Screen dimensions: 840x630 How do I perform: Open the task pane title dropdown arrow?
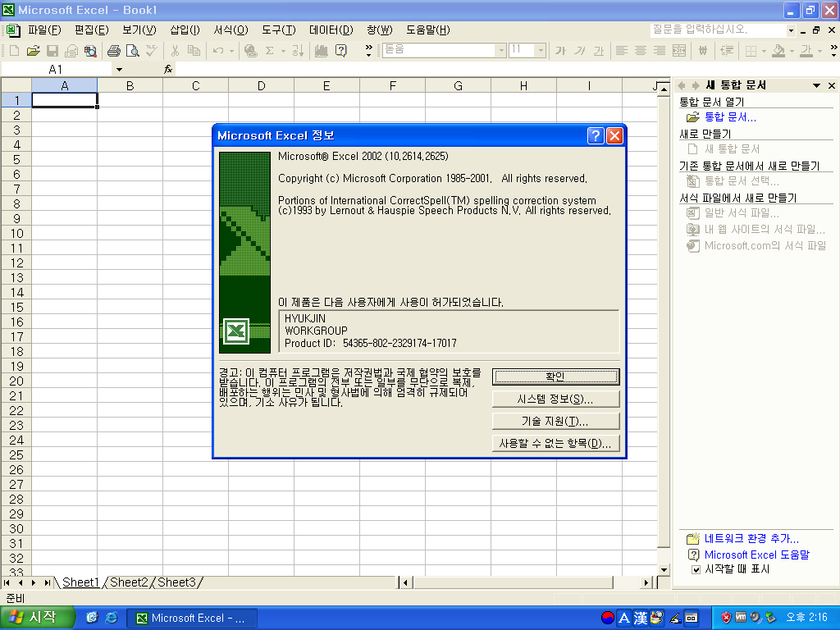point(816,85)
